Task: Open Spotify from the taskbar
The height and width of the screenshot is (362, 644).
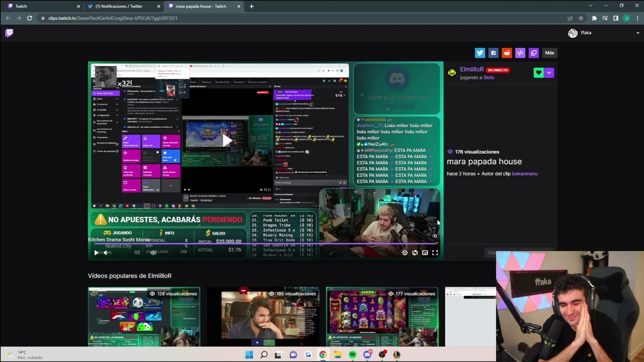Action: [x=353, y=355]
